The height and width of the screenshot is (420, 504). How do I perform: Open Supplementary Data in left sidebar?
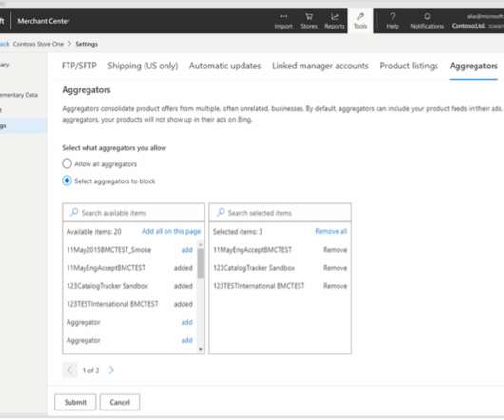[19, 95]
